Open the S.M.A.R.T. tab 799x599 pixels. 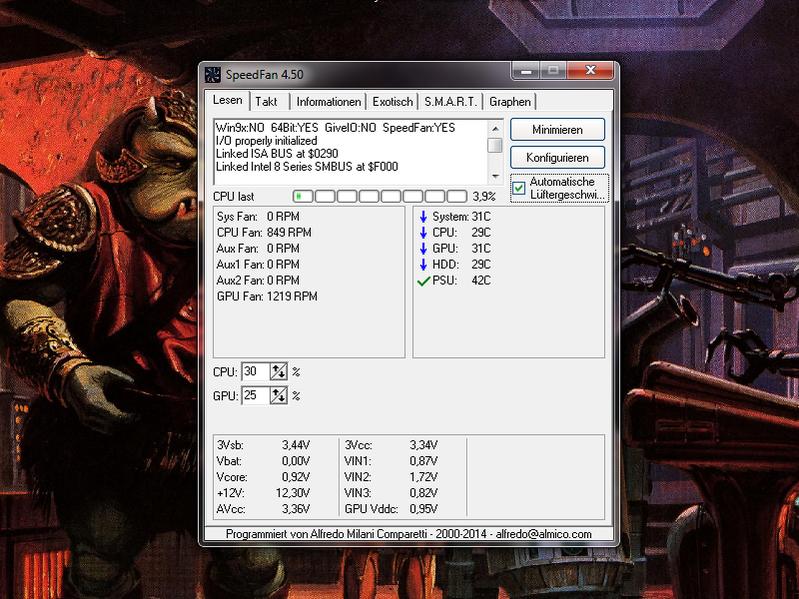(x=450, y=102)
